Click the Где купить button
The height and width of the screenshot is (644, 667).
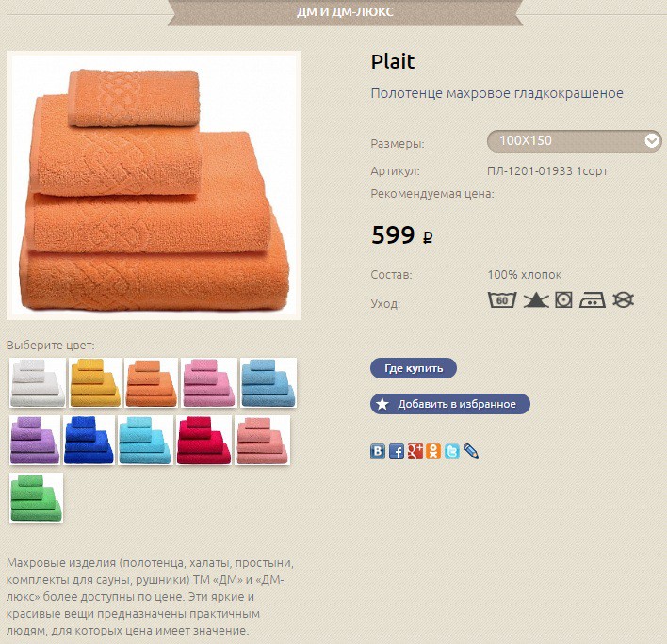414,368
